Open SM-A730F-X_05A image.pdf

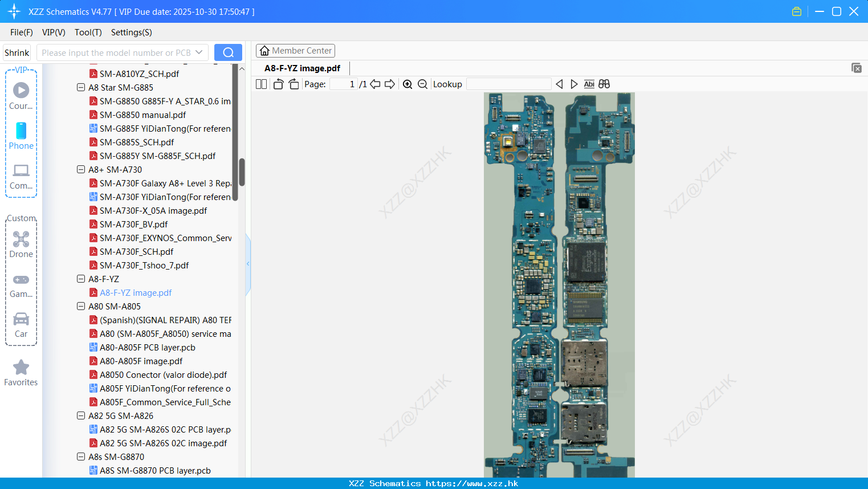[x=153, y=210]
